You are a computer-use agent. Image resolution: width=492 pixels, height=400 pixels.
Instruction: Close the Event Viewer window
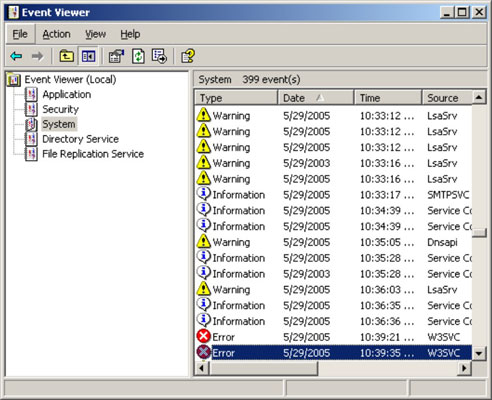point(479,13)
